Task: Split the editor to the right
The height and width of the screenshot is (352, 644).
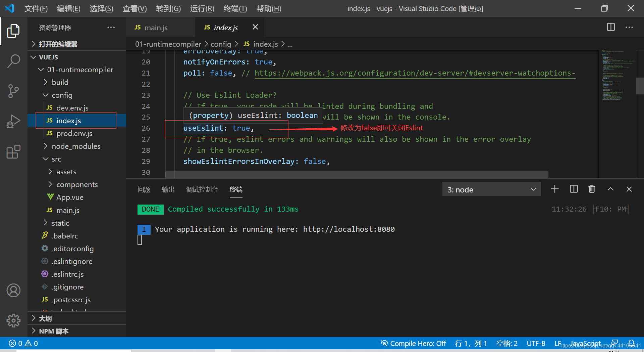Action: (x=611, y=27)
